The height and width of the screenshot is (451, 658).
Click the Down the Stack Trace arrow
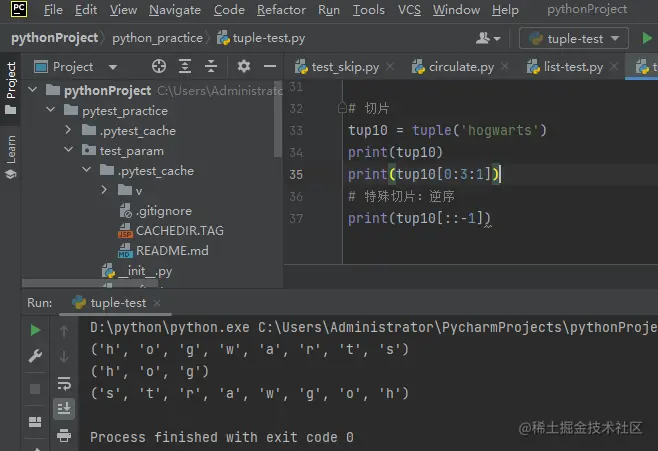pyautogui.click(x=64, y=357)
